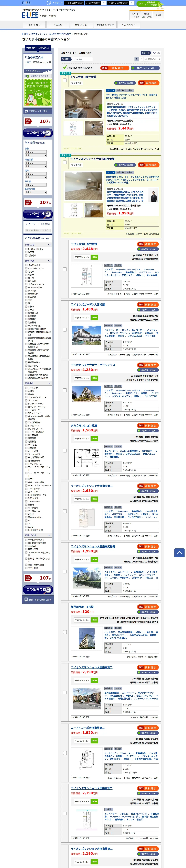Click 無料 資料請求 for タカラマンション指扇

pos(148,426)
